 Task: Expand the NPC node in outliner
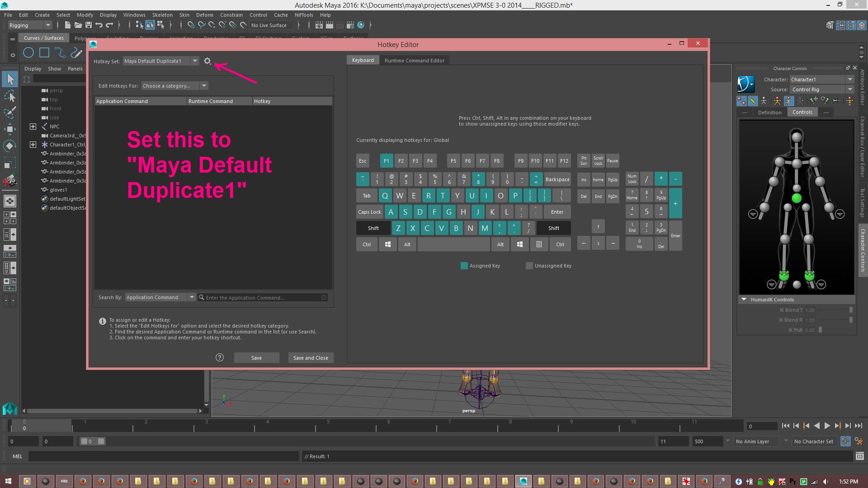pos(33,127)
